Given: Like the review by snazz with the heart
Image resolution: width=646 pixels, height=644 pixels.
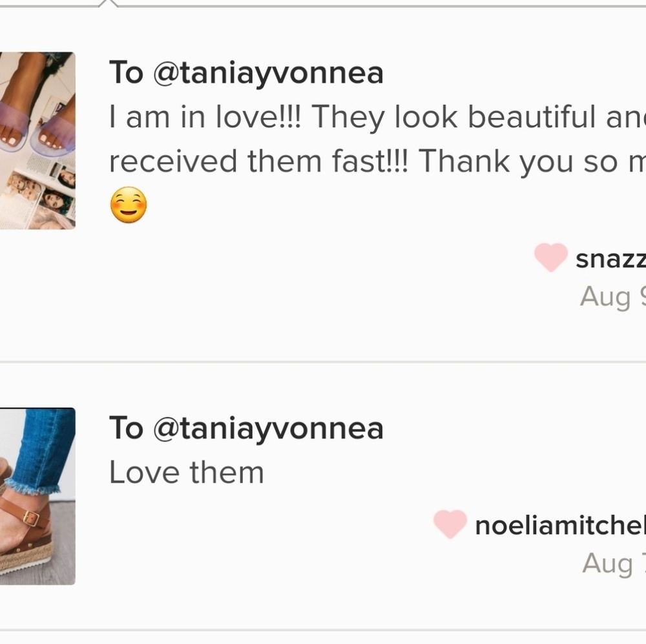Looking at the screenshot, I should (550, 257).
